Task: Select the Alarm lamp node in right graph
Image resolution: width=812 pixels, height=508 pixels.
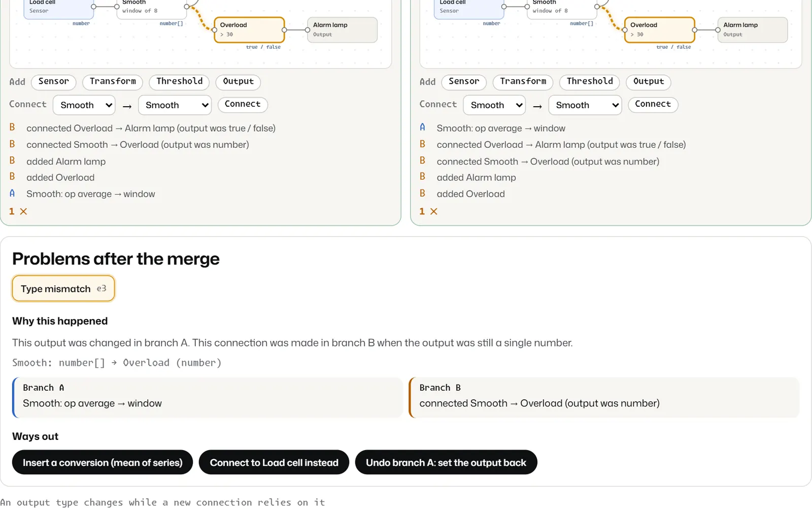Action: [x=753, y=30]
